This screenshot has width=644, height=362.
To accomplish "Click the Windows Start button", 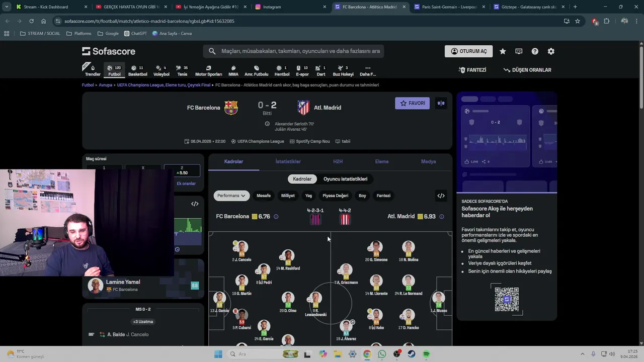I will pos(218,354).
